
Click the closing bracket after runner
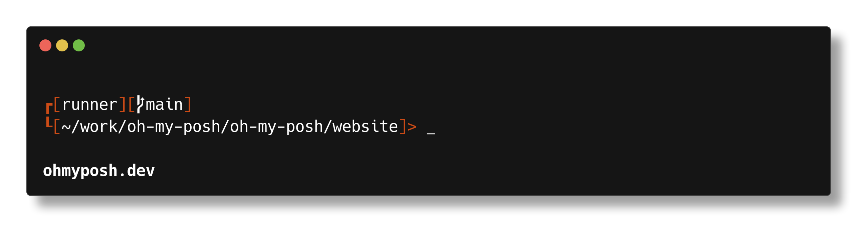[x=122, y=104]
